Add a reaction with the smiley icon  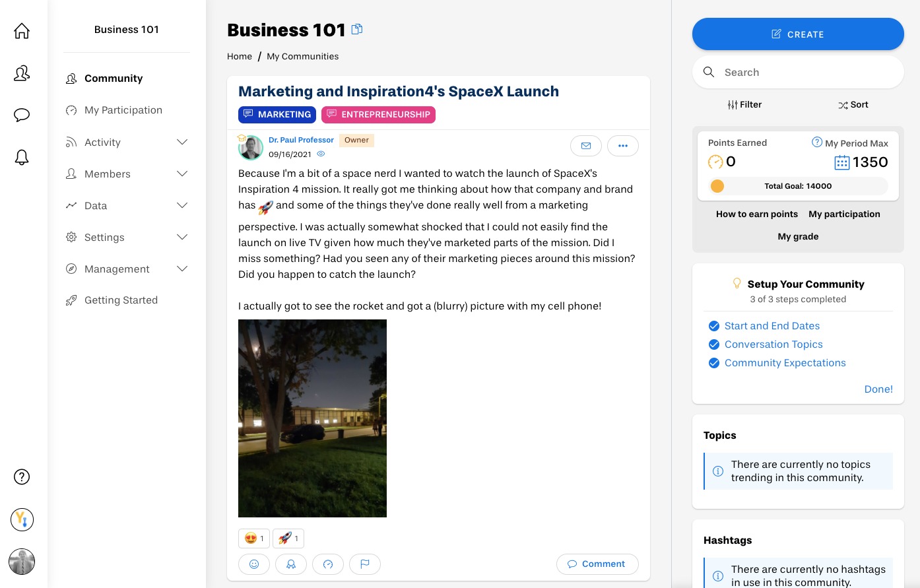(x=253, y=564)
